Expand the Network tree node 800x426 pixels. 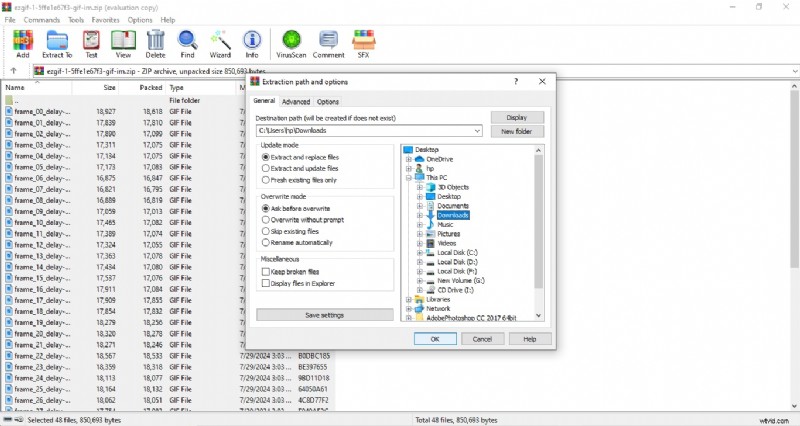click(408, 309)
